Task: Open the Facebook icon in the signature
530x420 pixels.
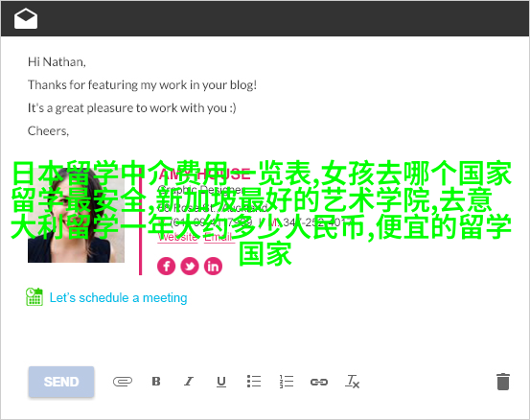Action: pyautogui.click(x=167, y=267)
